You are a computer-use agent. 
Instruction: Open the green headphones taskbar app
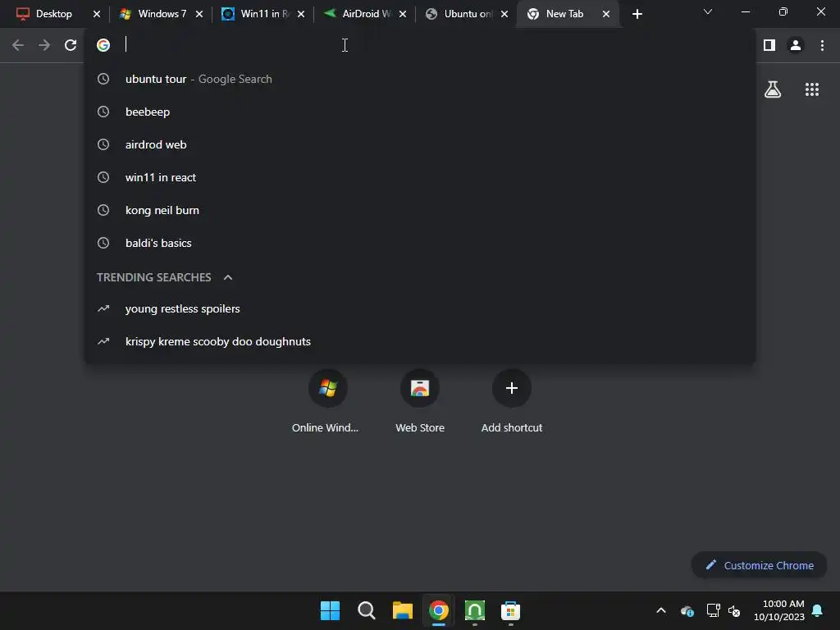[x=475, y=610]
